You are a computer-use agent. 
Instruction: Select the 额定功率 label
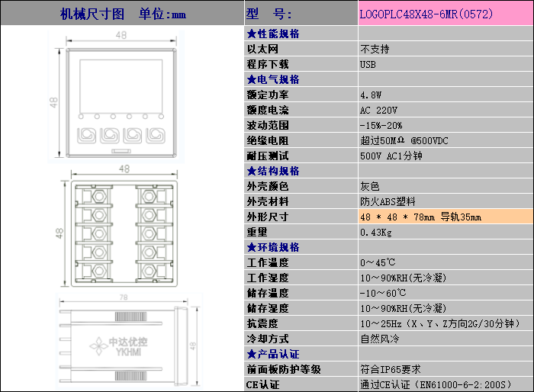point(268,95)
